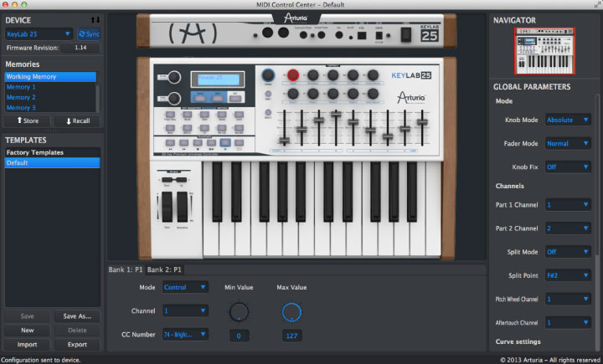Click the play transport button
This screenshot has width=603, height=364.
pos(211,143)
